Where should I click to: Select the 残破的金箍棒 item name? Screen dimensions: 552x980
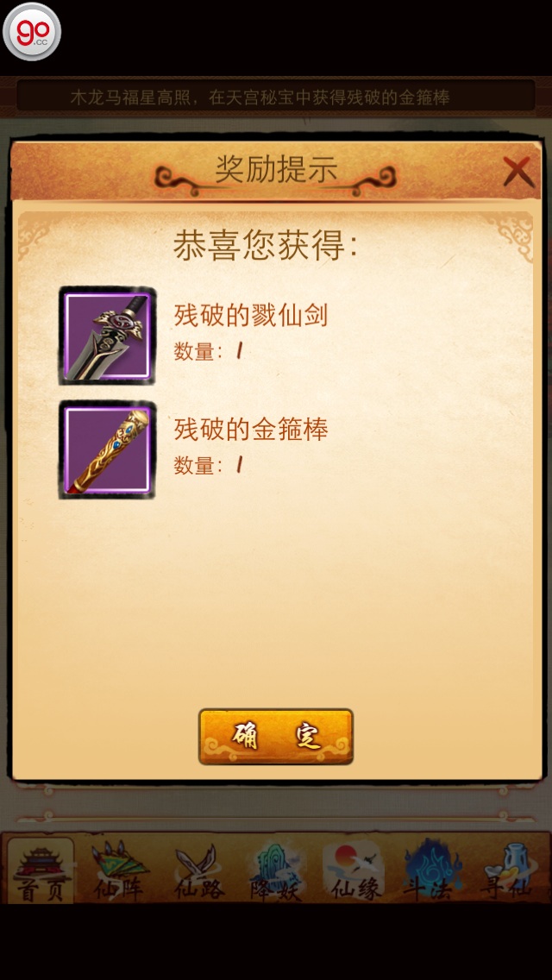251,430
